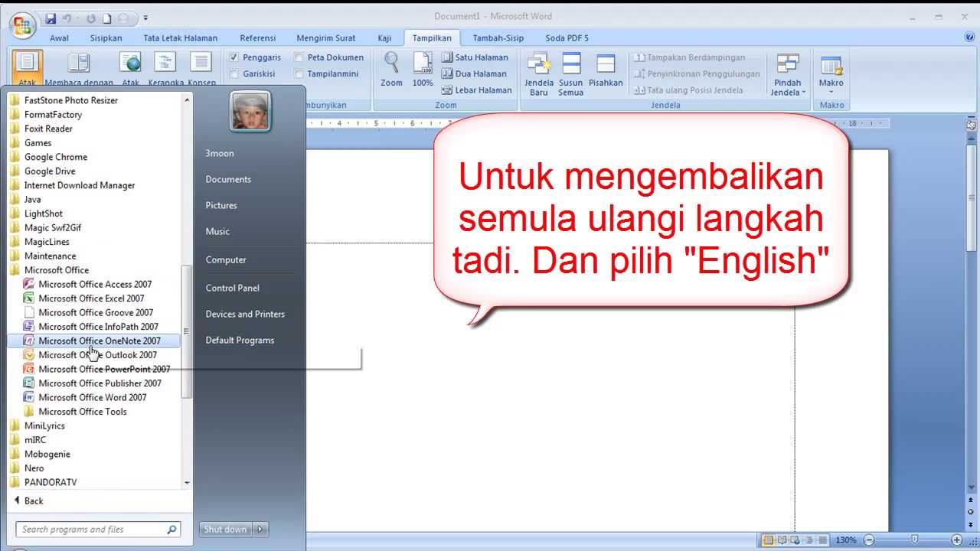Open Devices and Printers from Start menu

pyautogui.click(x=245, y=315)
